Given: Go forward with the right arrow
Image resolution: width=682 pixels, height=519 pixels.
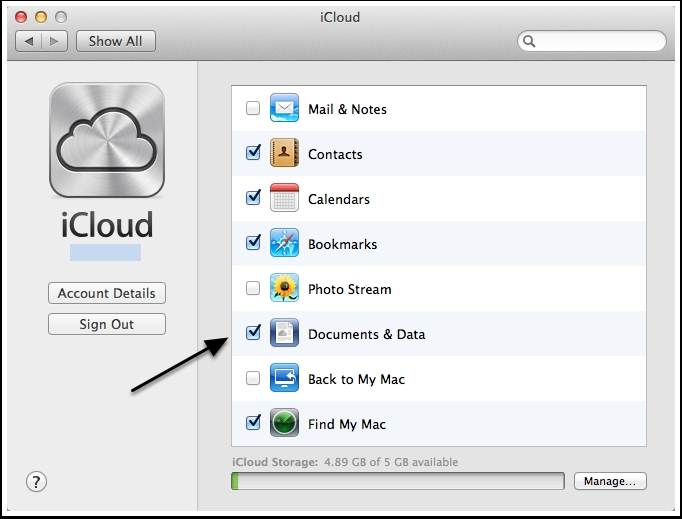Looking at the screenshot, I should [54, 41].
